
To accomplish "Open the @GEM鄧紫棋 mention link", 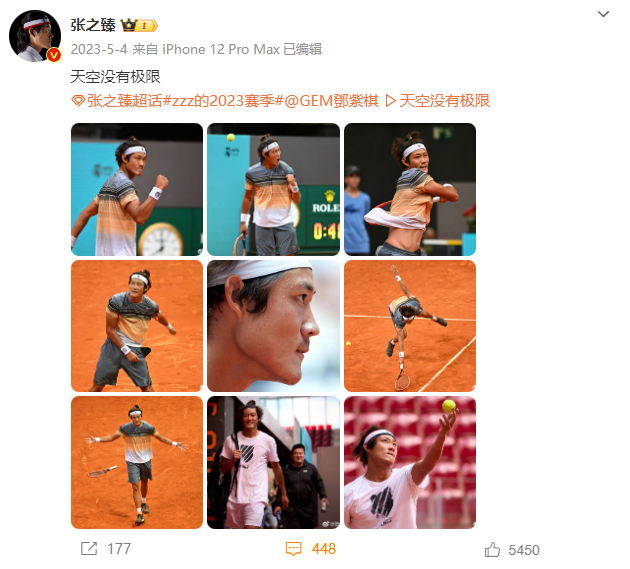I will [331, 101].
